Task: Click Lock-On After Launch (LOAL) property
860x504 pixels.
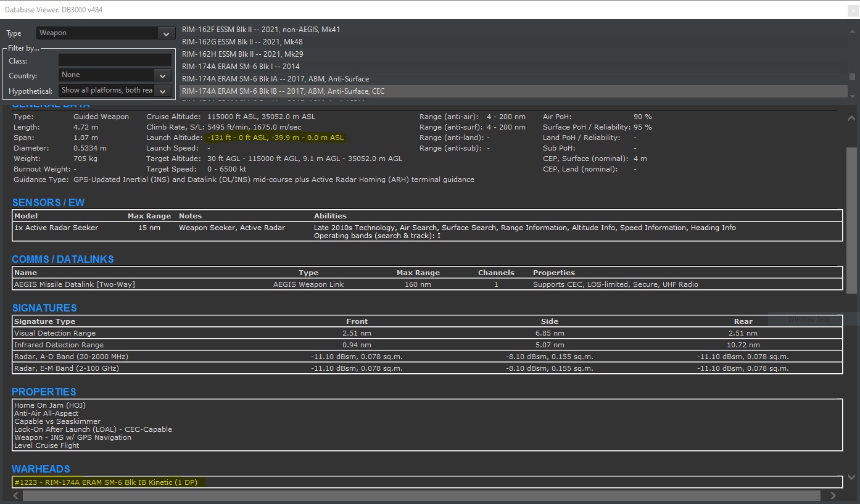Action: (93, 429)
